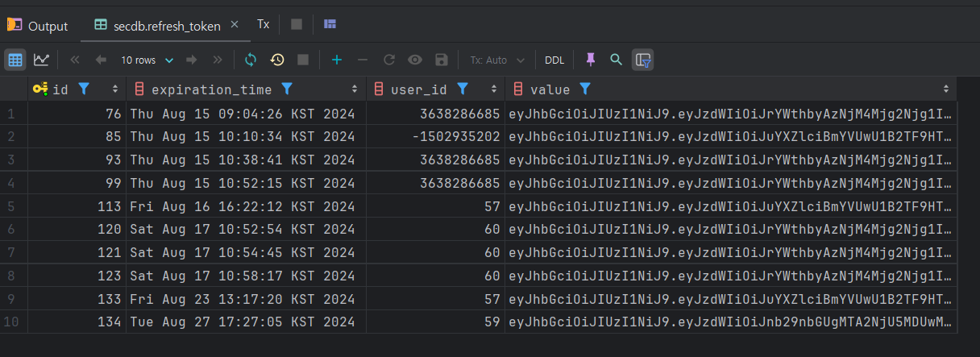
Task: Toggle sort arrows on id column
Action: pyautogui.click(x=115, y=89)
